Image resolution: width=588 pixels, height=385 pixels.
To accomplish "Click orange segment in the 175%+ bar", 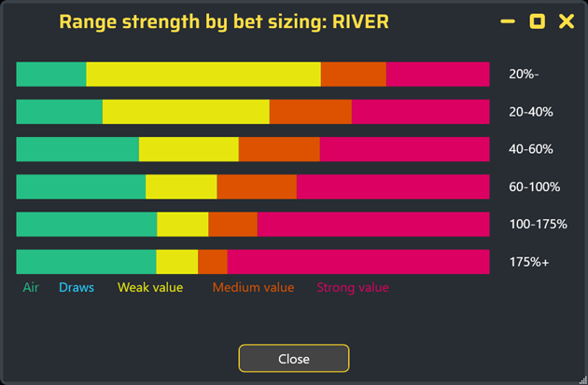I will pyautogui.click(x=213, y=261).
